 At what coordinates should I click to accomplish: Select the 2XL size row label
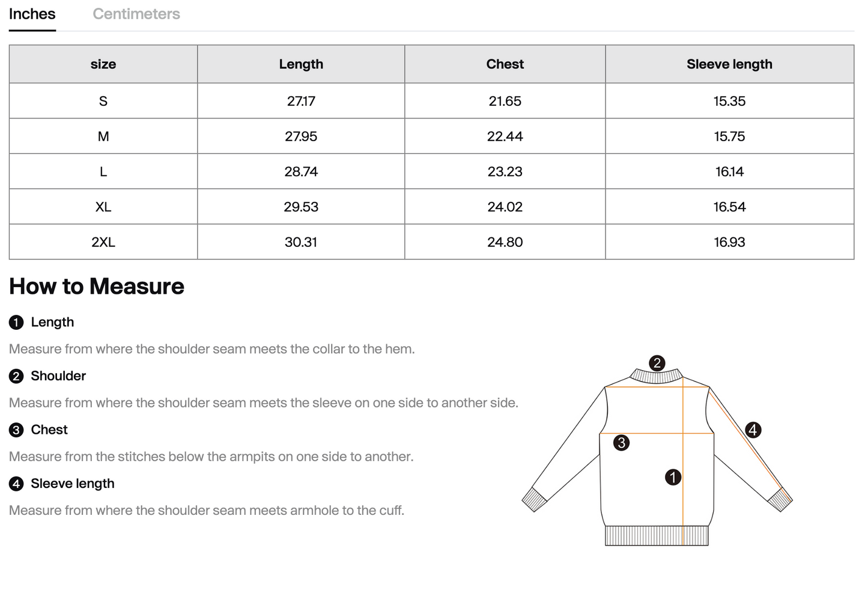click(103, 242)
